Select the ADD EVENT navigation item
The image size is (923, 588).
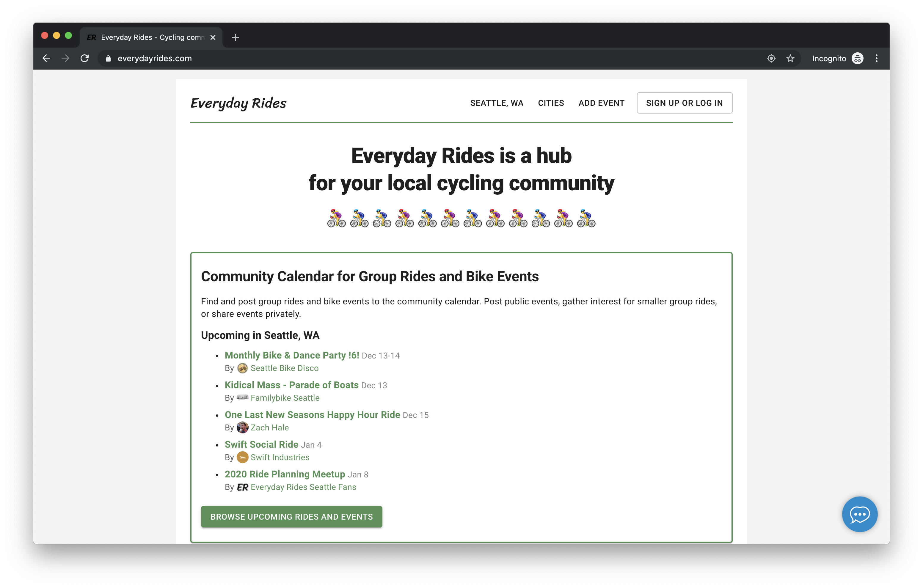point(601,103)
